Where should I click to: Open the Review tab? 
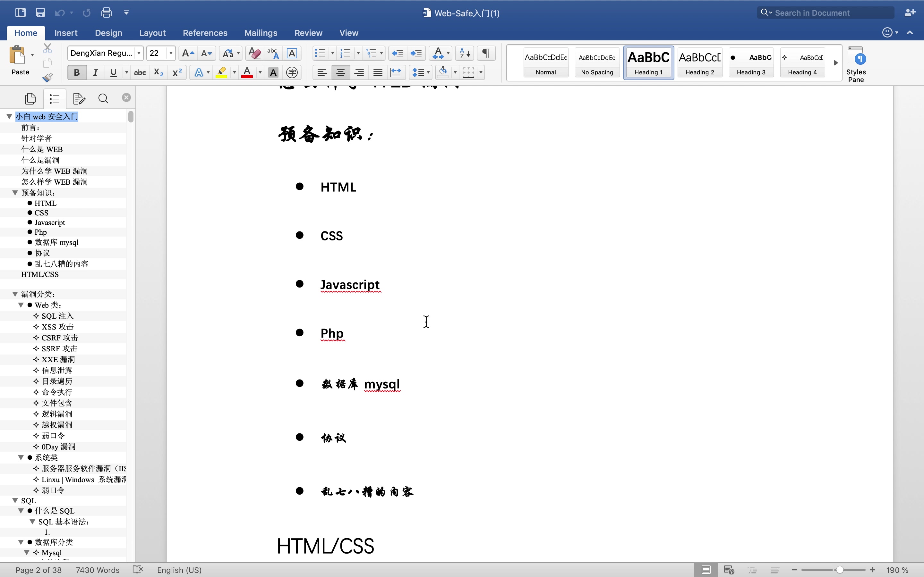(x=308, y=33)
